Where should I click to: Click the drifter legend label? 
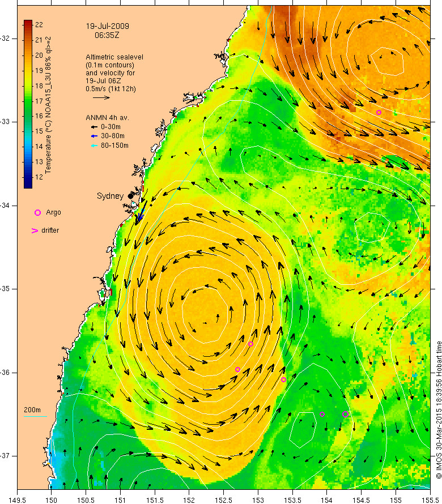pos(50,230)
